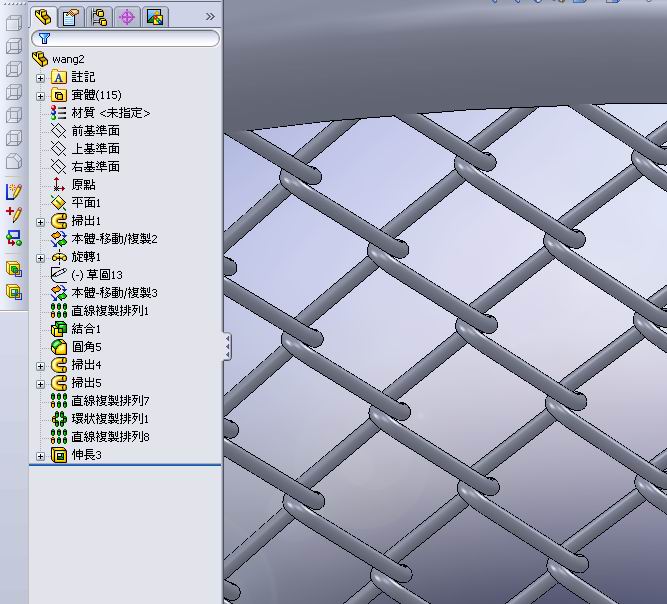Select the 掃出5 sweep icon
Screen dimensions: 667x604
(59, 383)
